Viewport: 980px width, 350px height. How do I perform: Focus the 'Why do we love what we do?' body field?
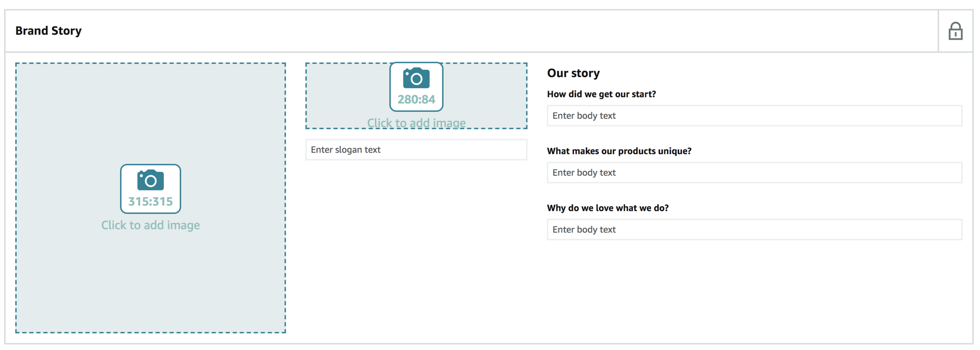755,229
